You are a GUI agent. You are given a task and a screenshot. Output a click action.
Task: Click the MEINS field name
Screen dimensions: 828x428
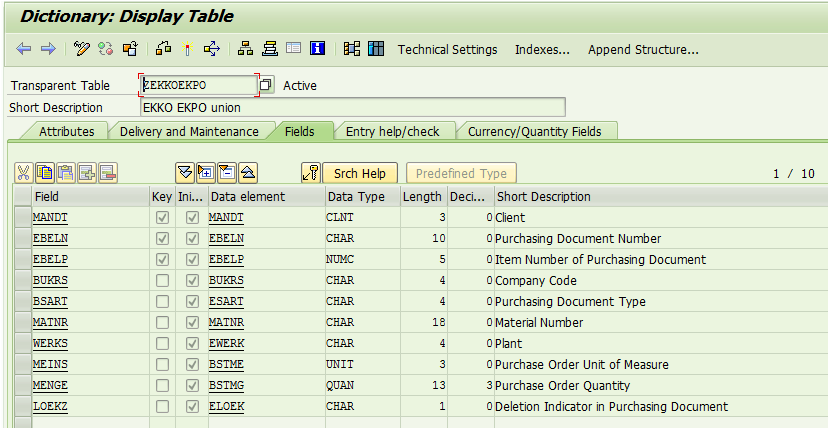click(50, 365)
